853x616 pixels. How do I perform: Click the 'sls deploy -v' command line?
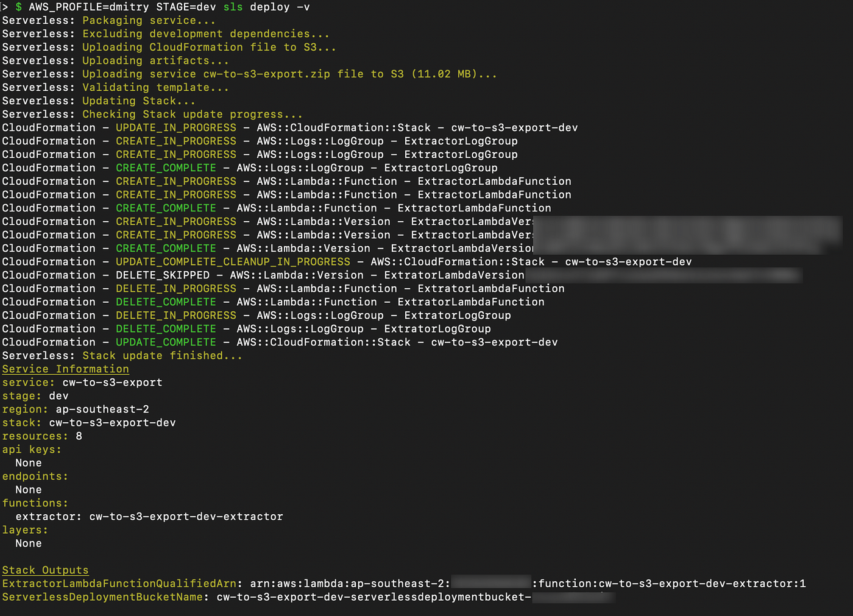coord(155,7)
